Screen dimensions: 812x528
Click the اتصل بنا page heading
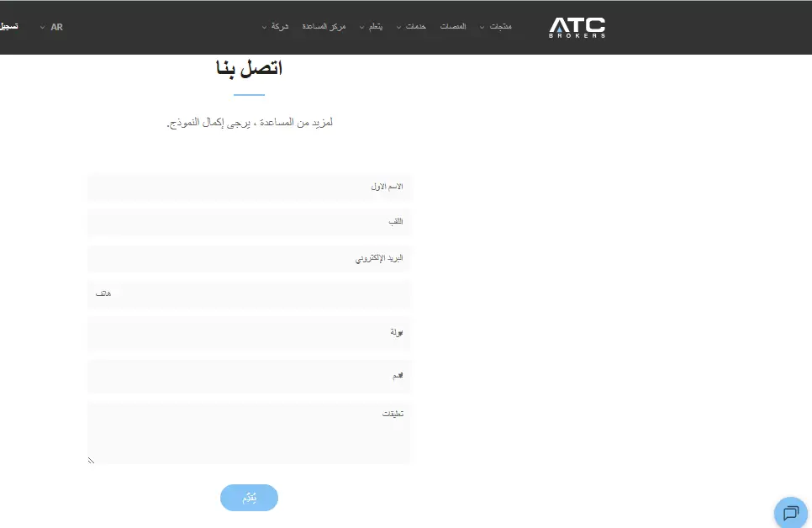(x=249, y=68)
